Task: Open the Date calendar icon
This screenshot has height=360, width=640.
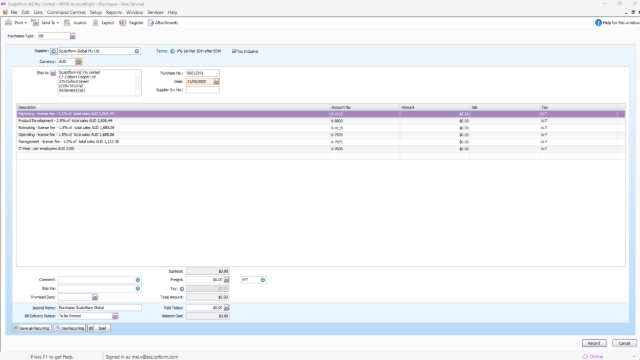Action: [x=216, y=82]
